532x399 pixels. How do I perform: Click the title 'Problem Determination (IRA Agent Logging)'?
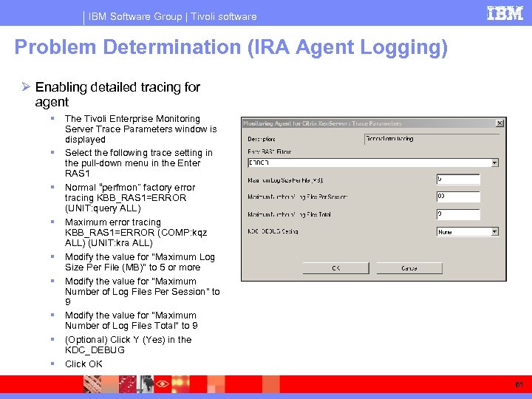[x=231, y=47]
